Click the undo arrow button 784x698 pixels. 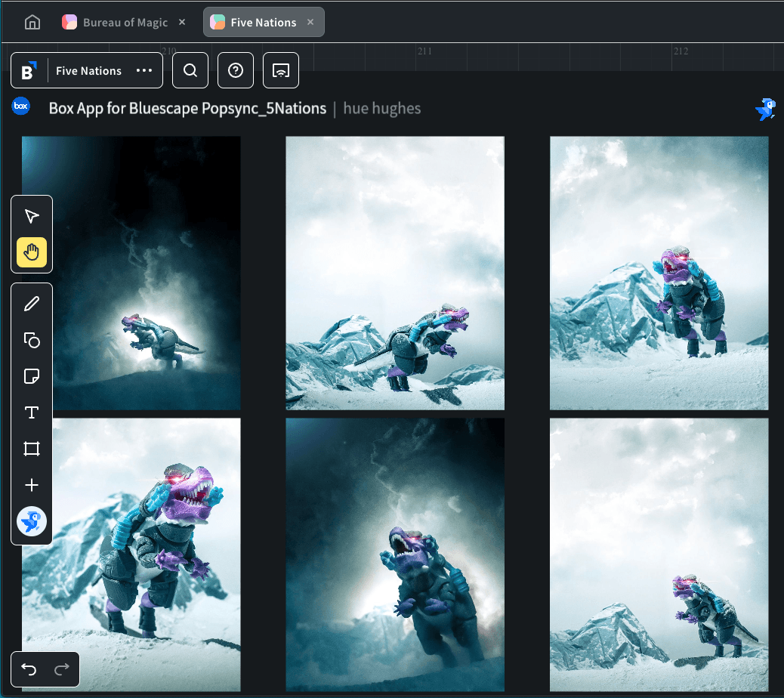[x=29, y=669]
